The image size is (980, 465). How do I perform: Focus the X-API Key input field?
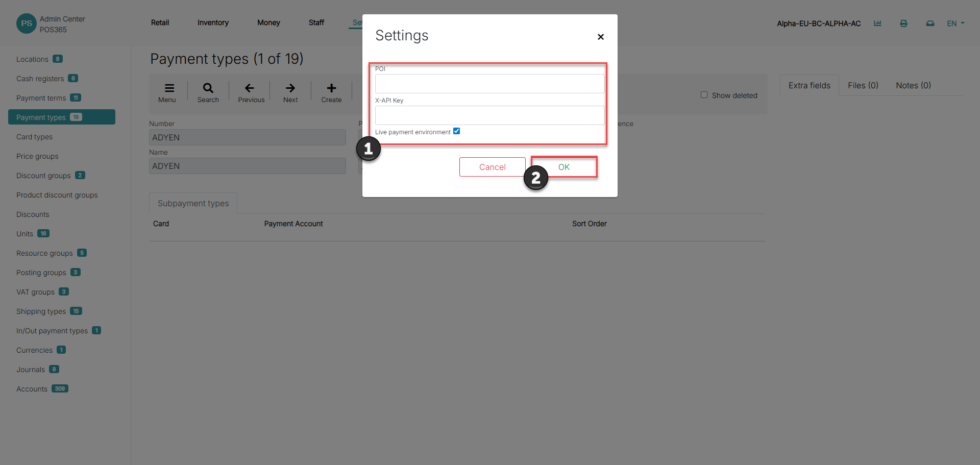pyautogui.click(x=489, y=115)
